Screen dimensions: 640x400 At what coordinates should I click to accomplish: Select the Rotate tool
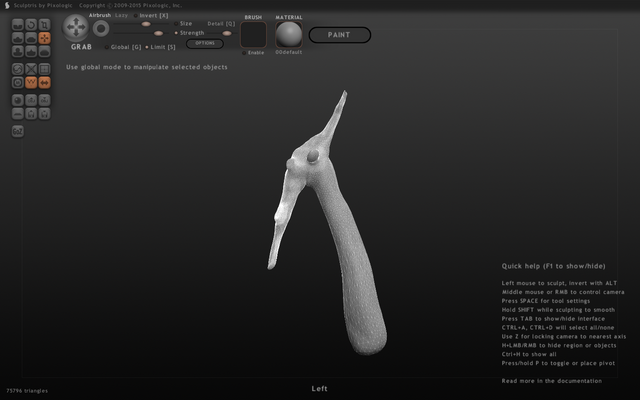[x=31, y=25]
